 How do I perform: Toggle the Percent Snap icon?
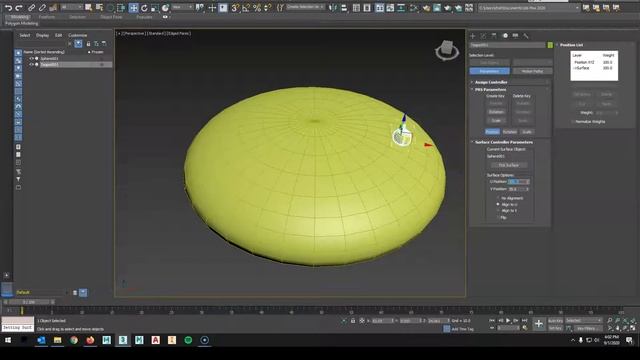coord(257,7)
